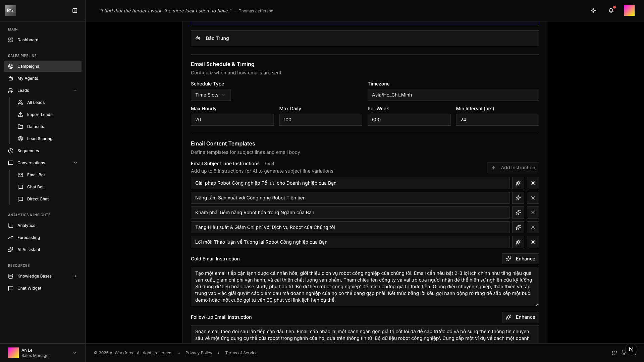Image resolution: width=644 pixels, height=362 pixels.
Task: Click Enhance for Cold Email Instruction
Action: [x=520, y=259]
